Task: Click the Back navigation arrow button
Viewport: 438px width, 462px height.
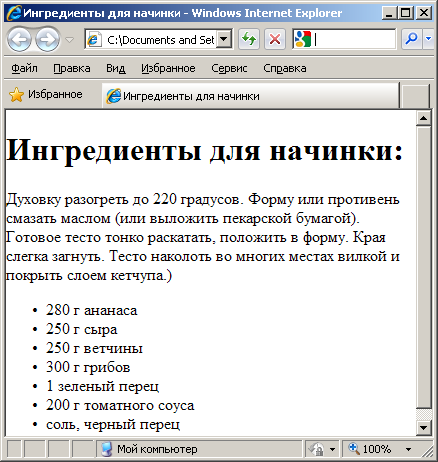Action: (x=19, y=40)
